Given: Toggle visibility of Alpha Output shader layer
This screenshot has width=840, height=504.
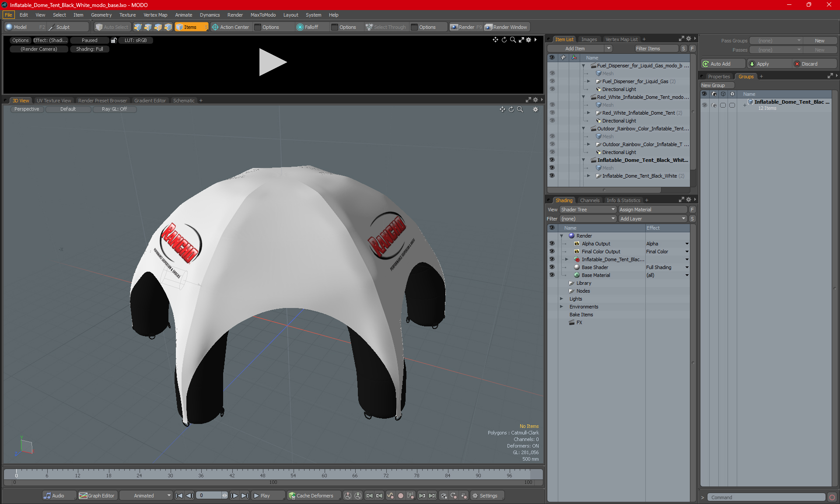Looking at the screenshot, I should point(552,244).
